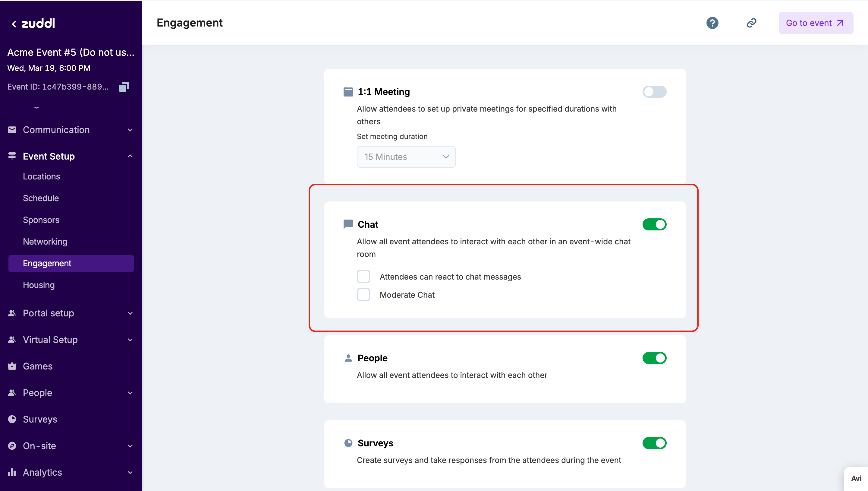Open the Networking menu item
Screen dimensions: 868x491
[x=45, y=242]
